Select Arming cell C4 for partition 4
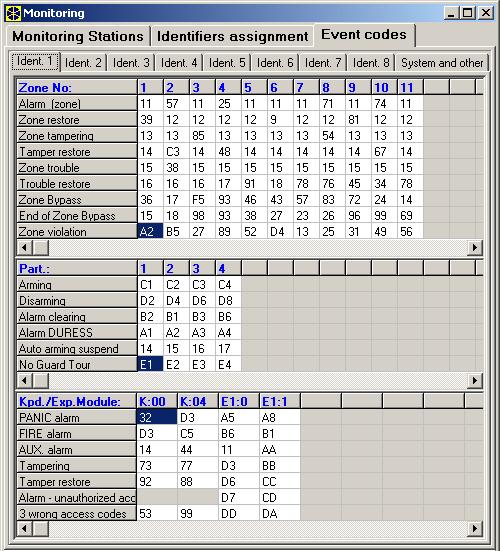This screenshot has width=500, height=551. tap(228, 284)
